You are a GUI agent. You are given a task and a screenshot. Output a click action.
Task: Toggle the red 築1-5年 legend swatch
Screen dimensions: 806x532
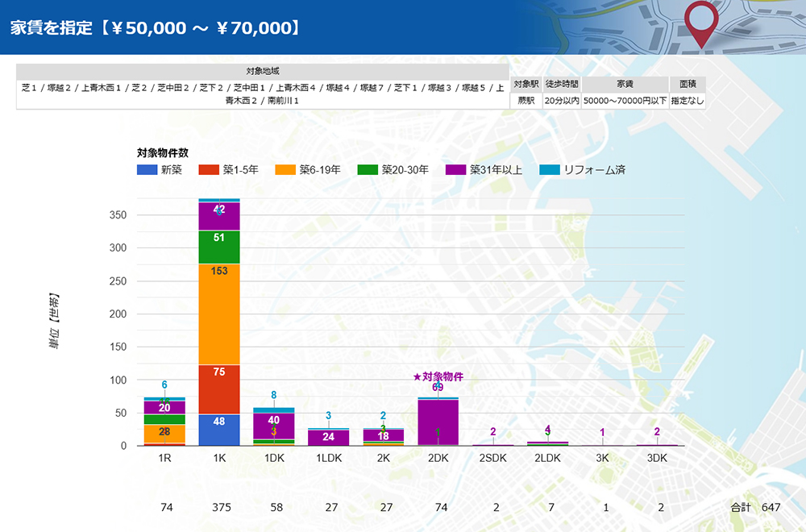pos(209,169)
